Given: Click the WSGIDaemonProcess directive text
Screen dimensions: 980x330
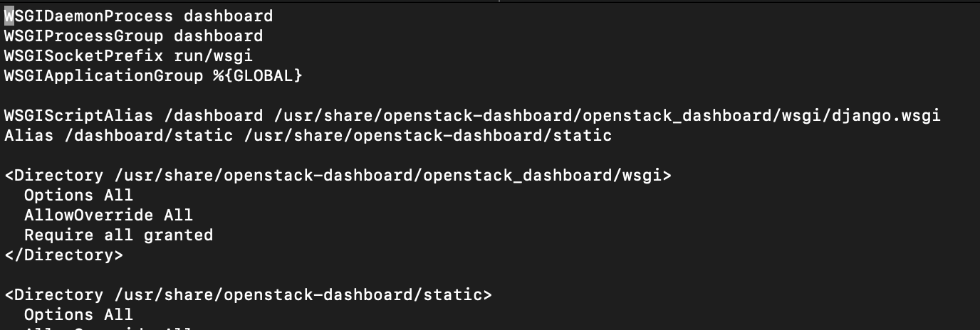Looking at the screenshot, I should 88,16.
